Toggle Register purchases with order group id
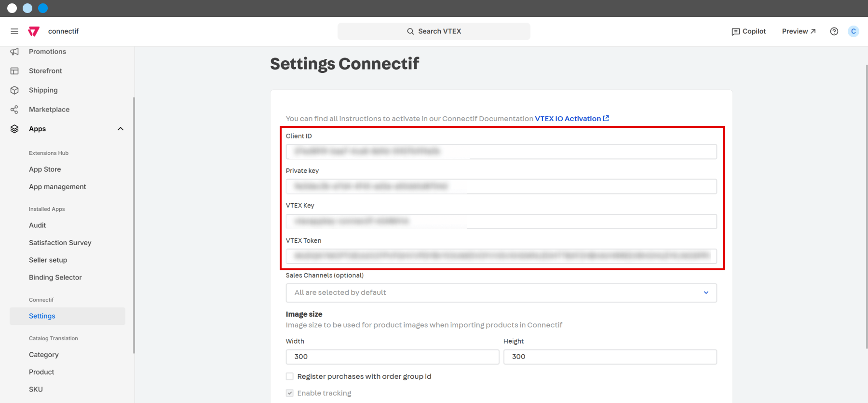Viewport: 868px width, 403px height. [290, 376]
